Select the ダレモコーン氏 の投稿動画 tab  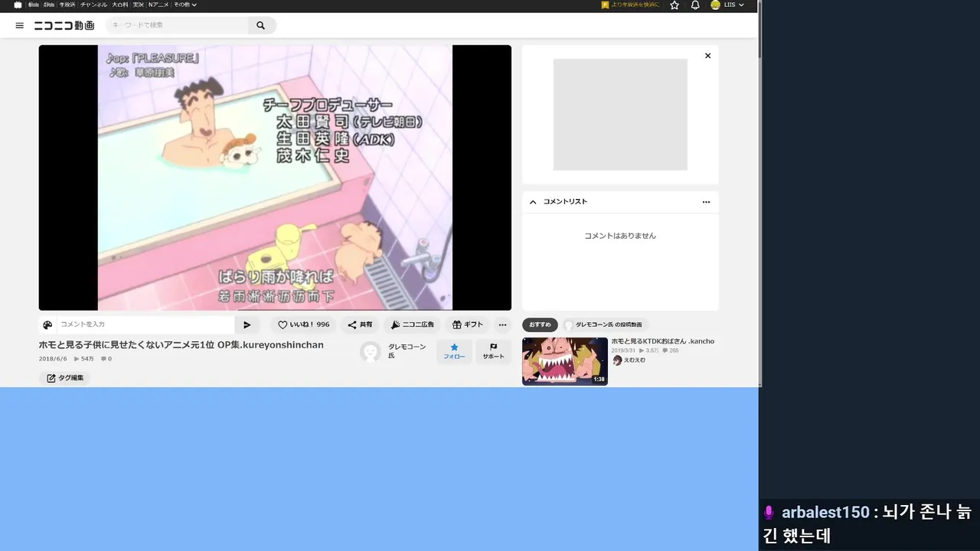[x=605, y=324]
